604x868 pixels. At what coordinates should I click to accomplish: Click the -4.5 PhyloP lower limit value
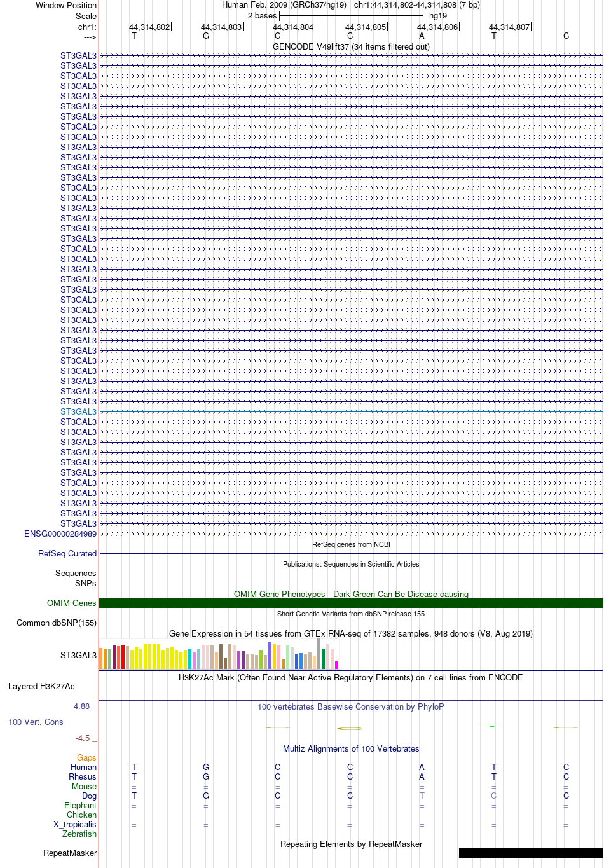click(x=86, y=738)
